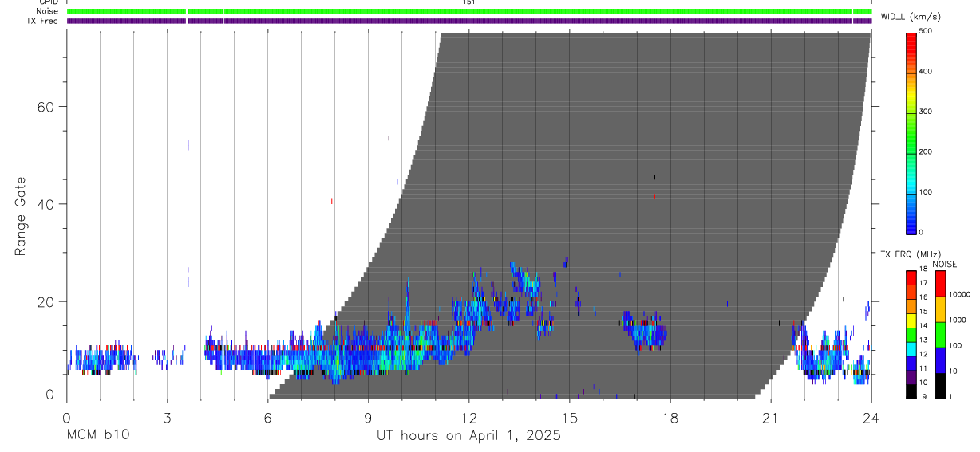Click the '15' hour tick label on x-axis
Image resolution: width=980 pixels, height=452 pixels.
pos(569,417)
